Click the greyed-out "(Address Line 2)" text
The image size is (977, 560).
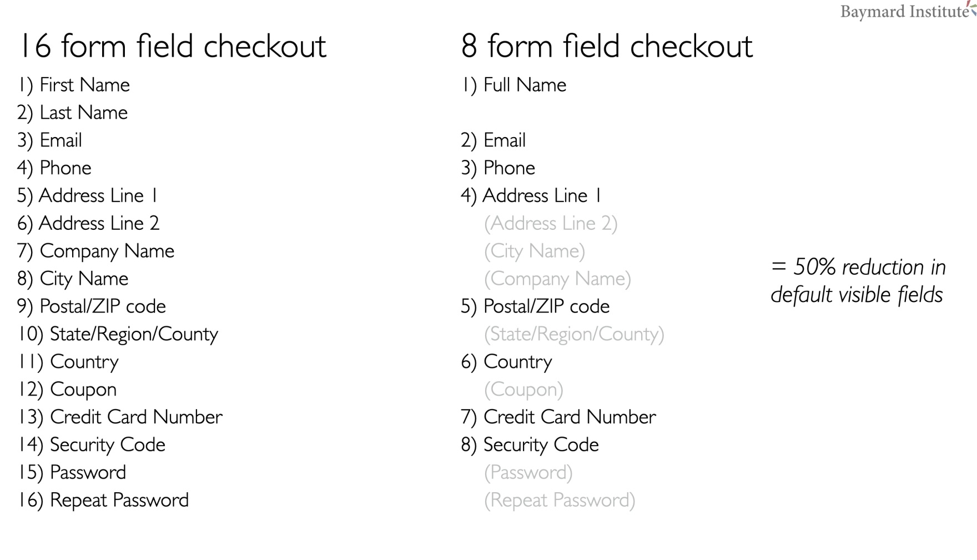[x=551, y=223]
